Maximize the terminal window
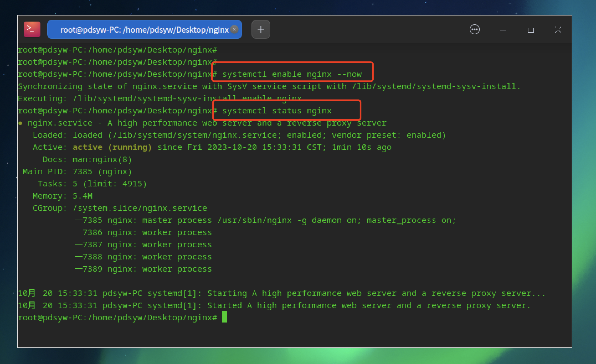Image resolution: width=596 pixels, height=364 pixels. 531,30
